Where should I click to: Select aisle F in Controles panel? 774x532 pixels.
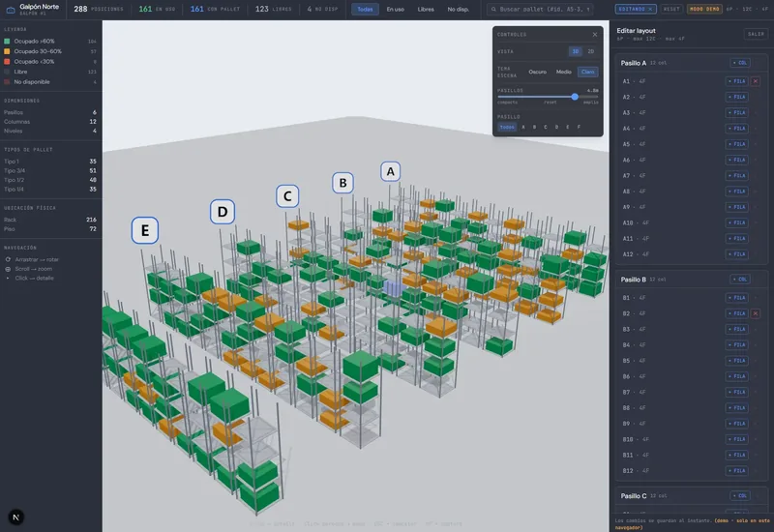coord(579,128)
